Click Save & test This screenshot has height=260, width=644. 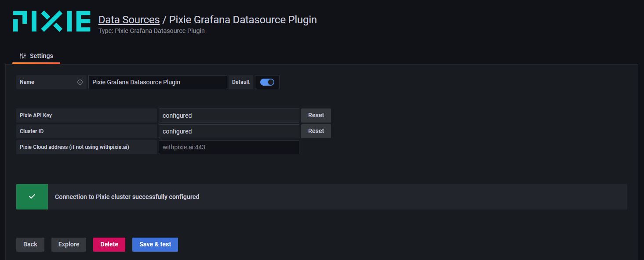coord(155,245)
